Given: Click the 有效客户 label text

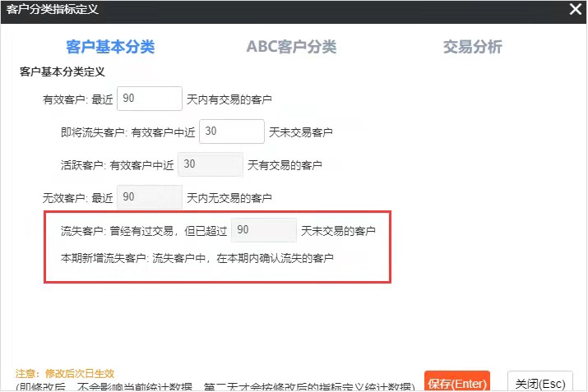Looking at the screenshot, I should tap(63, 99).
